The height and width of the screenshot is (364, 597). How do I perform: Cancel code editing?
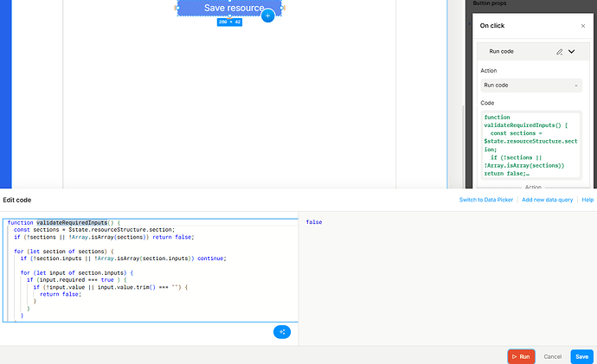553,357
